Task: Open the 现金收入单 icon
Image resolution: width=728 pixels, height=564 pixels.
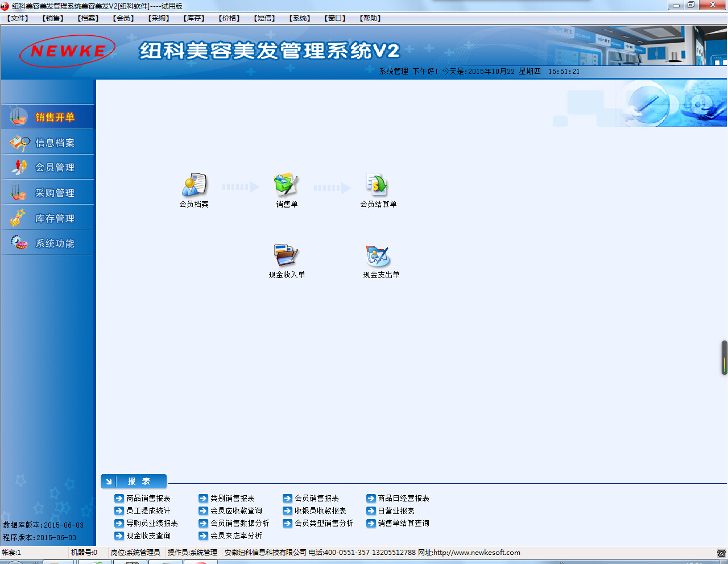Action: point(286,256)
